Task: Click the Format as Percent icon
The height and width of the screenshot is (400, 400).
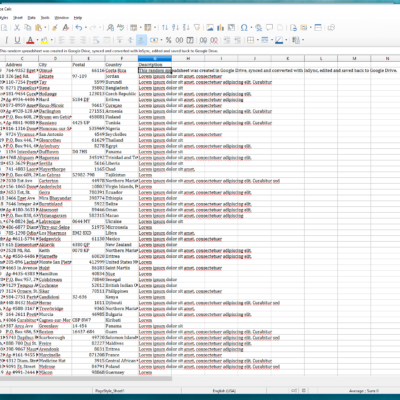Action: point(169,40)
